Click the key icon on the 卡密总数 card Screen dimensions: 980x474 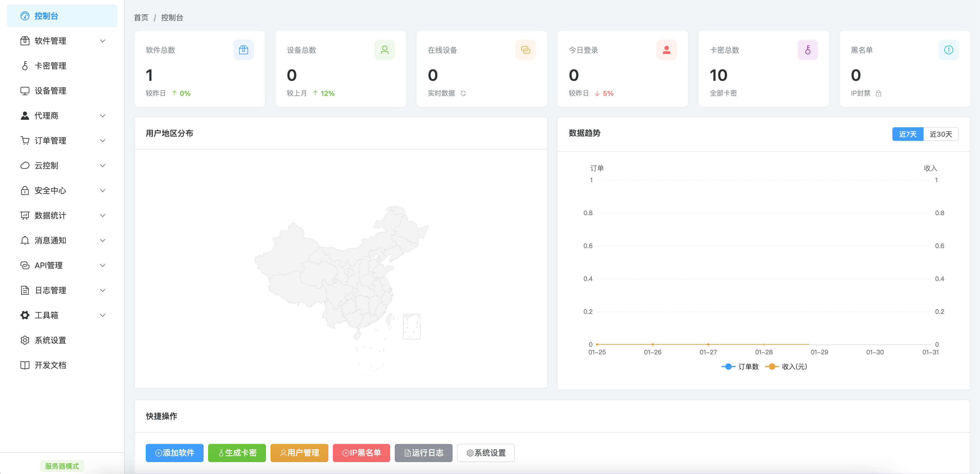pos(808,49)
